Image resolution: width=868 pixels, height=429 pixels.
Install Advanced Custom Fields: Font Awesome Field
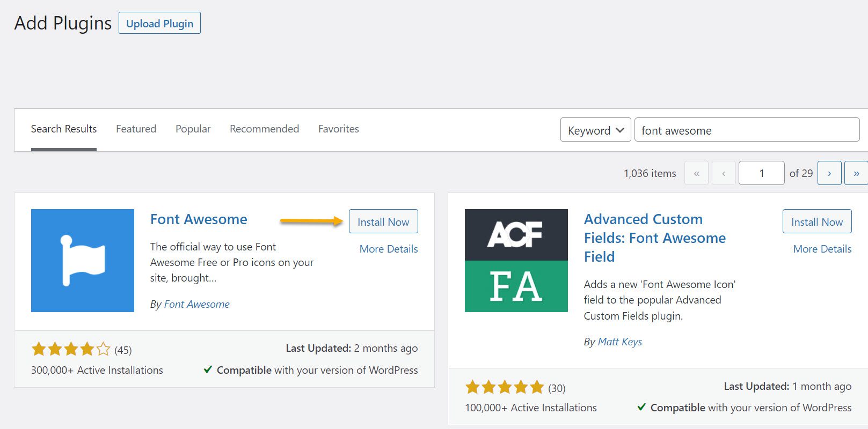point(816,221)
